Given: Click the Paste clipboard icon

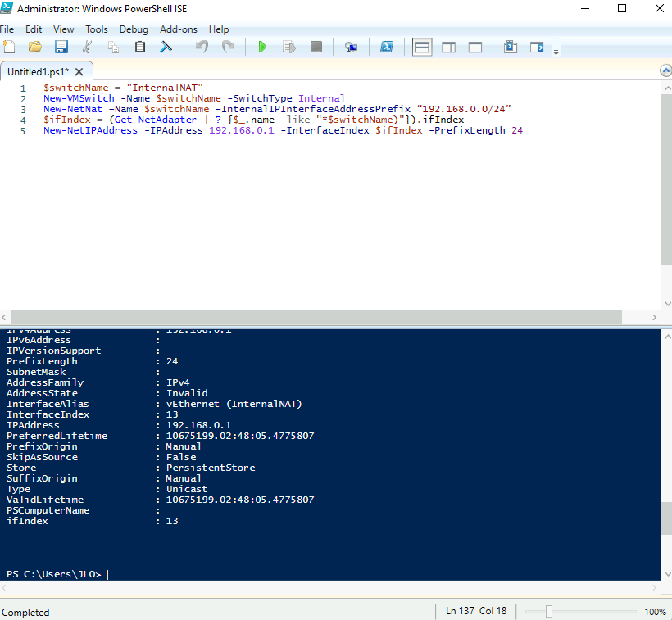Looking at the screenshot, I should (x=139, y=47).
